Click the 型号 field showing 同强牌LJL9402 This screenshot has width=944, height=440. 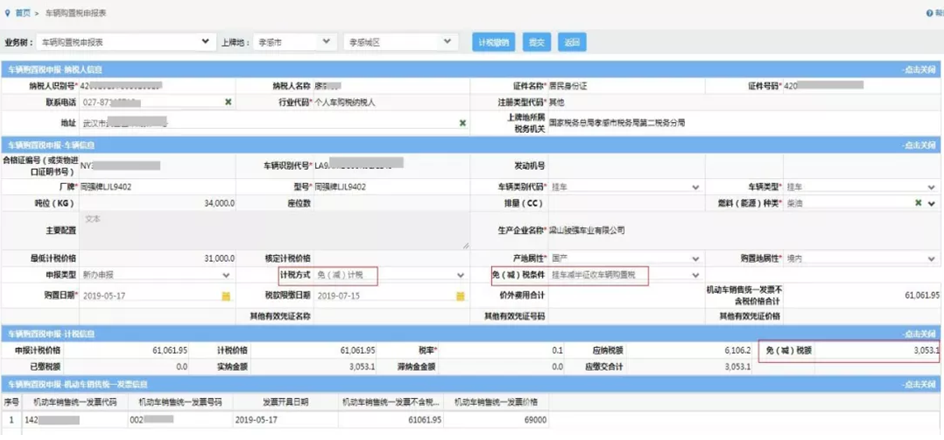(x=391, y=187)
